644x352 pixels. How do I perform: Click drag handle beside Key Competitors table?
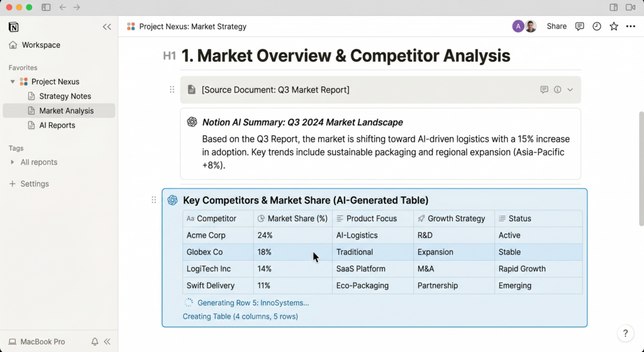(153, 200)
